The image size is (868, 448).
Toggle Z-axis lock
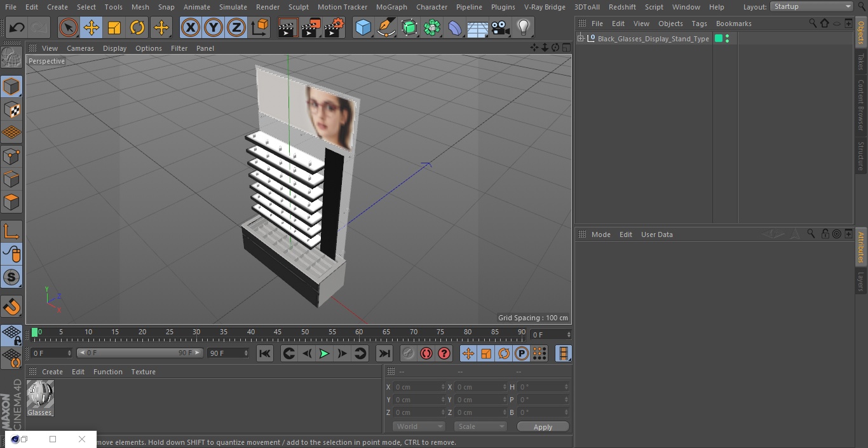[x=236, y=28]
